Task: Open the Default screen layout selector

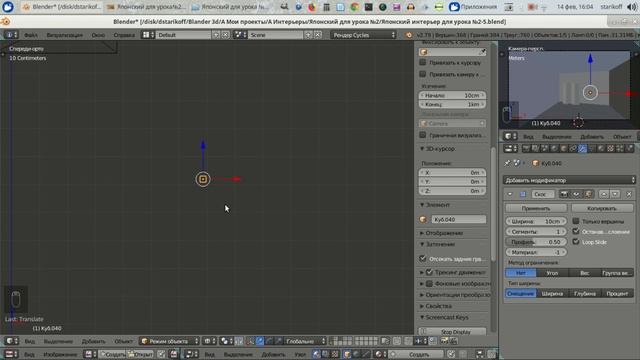Action: click(183, 35)
